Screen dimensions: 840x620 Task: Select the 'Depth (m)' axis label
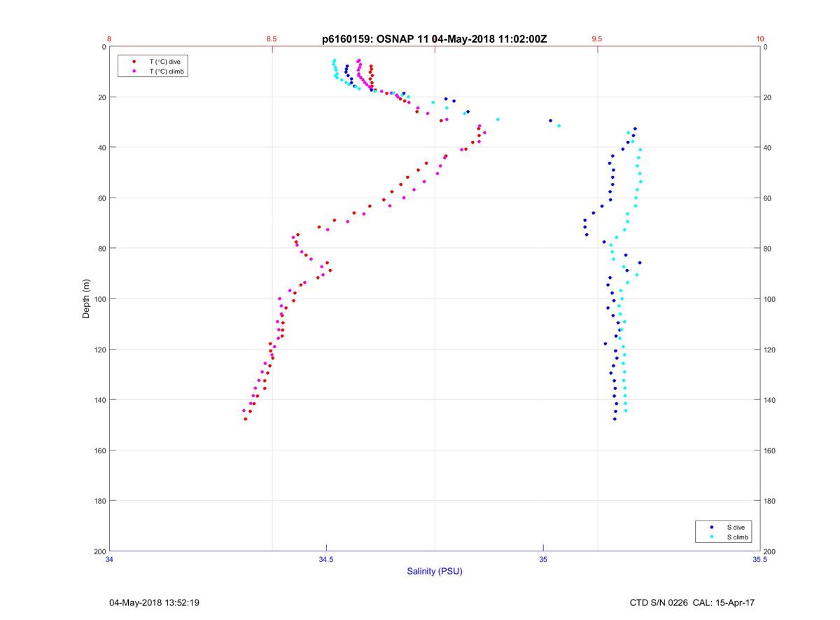tap(87, 298)
